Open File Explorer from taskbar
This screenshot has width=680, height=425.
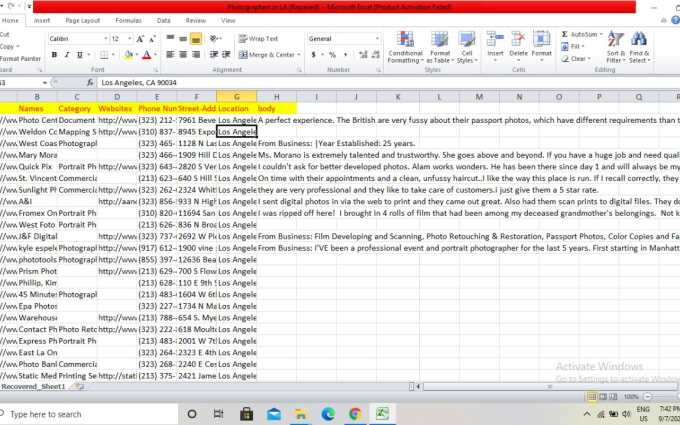click(x=301, y=414)
